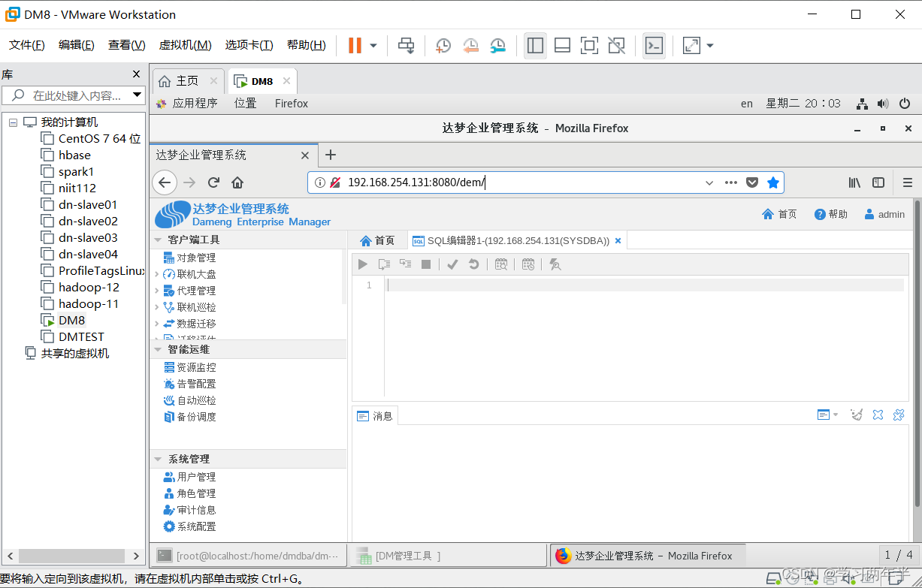Clear messages with the broom icon
The height and width of the screenshot is (588, 922).
click(856, 415)
